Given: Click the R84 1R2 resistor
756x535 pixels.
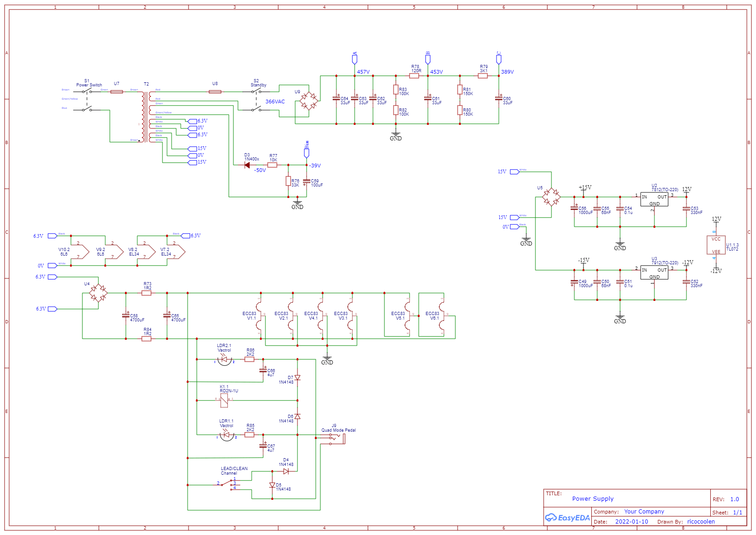Looking at the screenshot, I should [146, 339].
